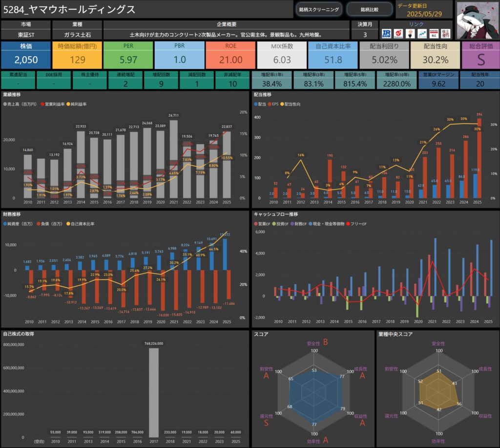Viewport: 500px width, 448px height.
Task: Click the company overview description text
Action: point(226,35)
